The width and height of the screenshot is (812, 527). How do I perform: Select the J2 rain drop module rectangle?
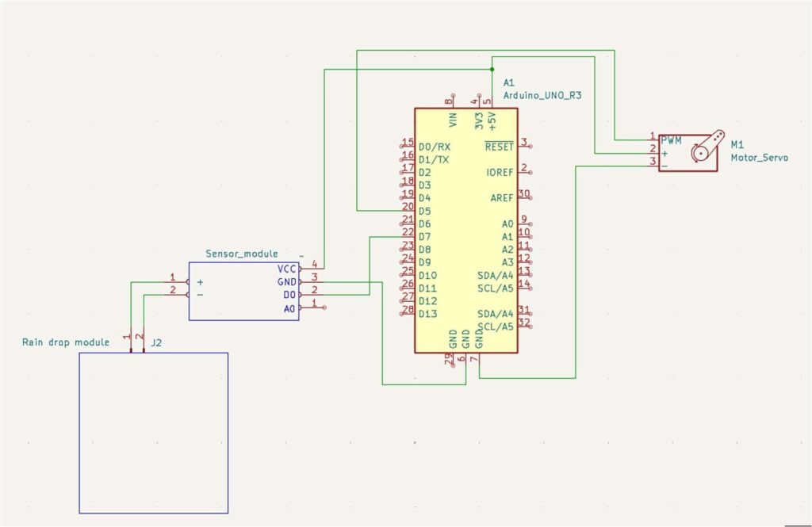tap(152, 432)
